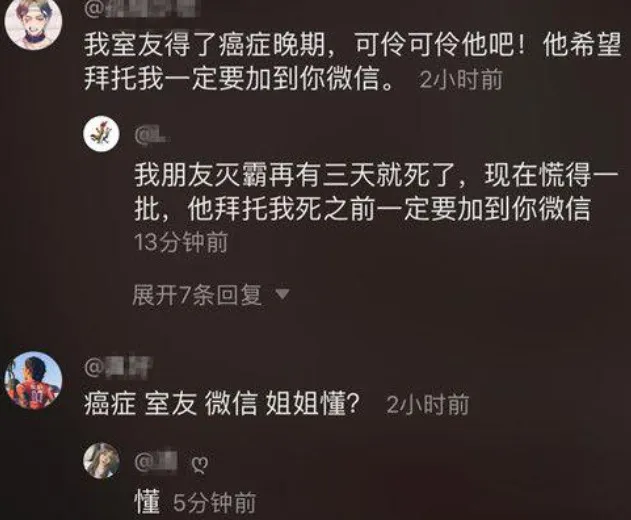
Task: Tap username above 癌症 室友 微信 comment
Action: [x=119, y=367]
